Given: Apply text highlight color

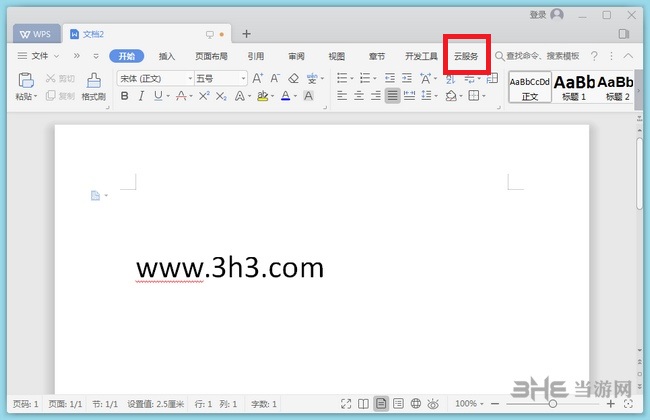Looking at the screenshot, I should pos(262,96).
